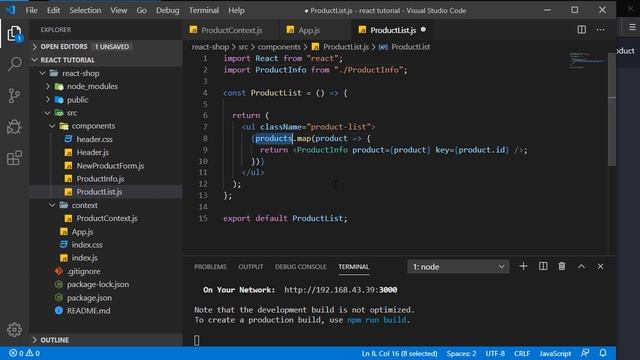Open .gitignore in the explorer

(83, 271)
